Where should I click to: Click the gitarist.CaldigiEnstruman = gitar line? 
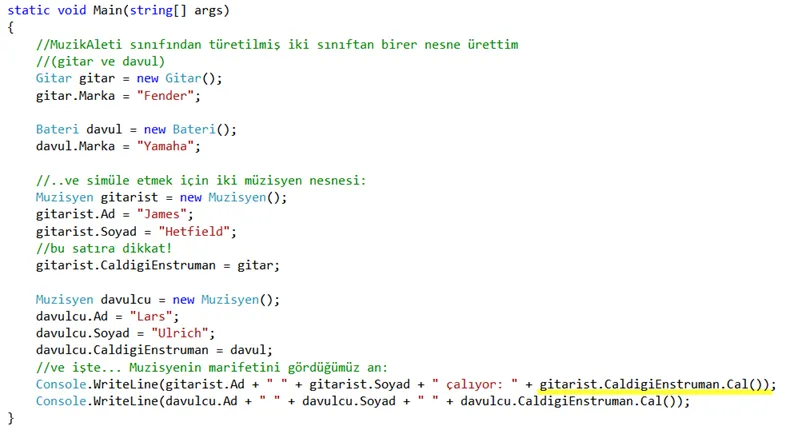click(x=157, y=266)
